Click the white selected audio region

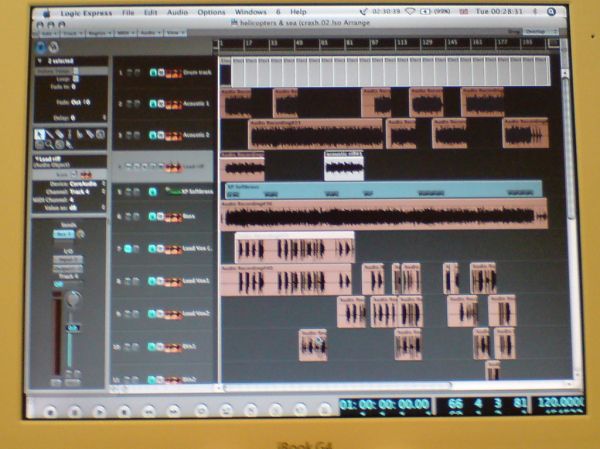[x=343, y=166]
